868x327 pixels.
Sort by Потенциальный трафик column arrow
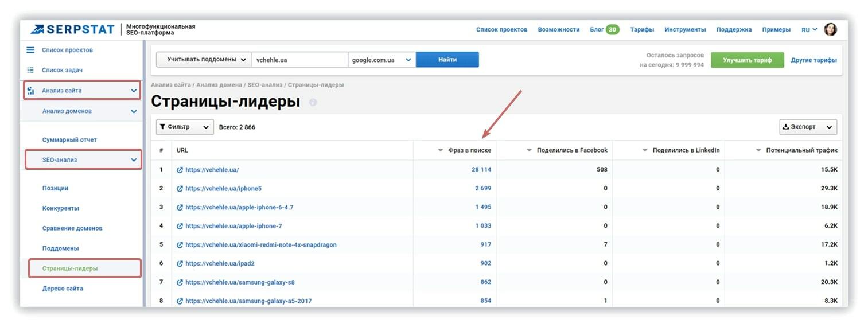(x=759, y=150)
